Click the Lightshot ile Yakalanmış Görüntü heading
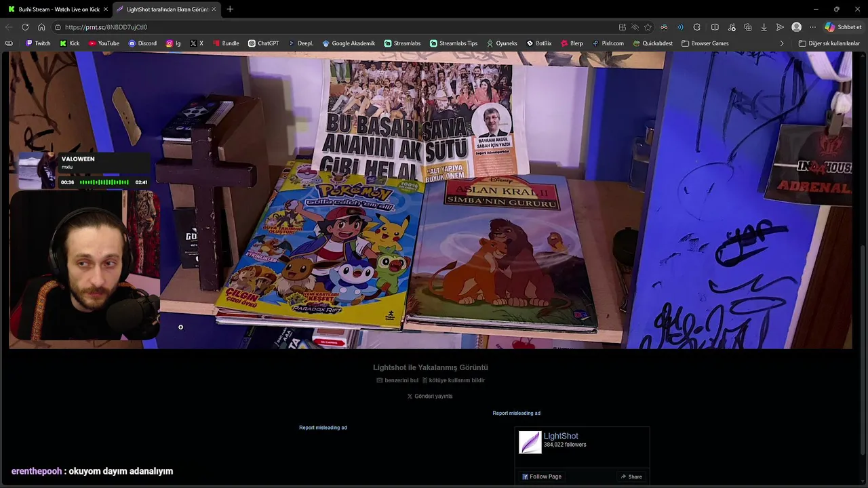Viewport: 868px width, 488px height. [431, 367]
